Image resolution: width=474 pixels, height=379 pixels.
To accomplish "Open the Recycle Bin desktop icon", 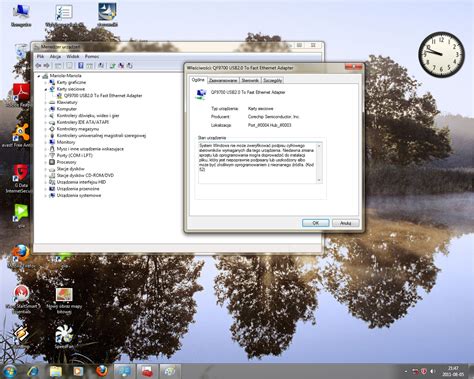I will [x=21, y=52].
